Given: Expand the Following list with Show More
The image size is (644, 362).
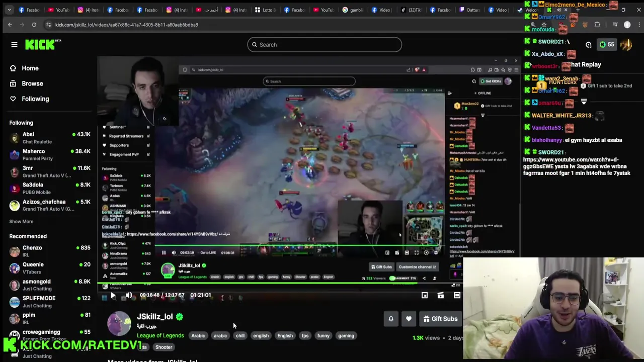Looking at the screenshot, I should pyautogui.click(x=21, y=222).
